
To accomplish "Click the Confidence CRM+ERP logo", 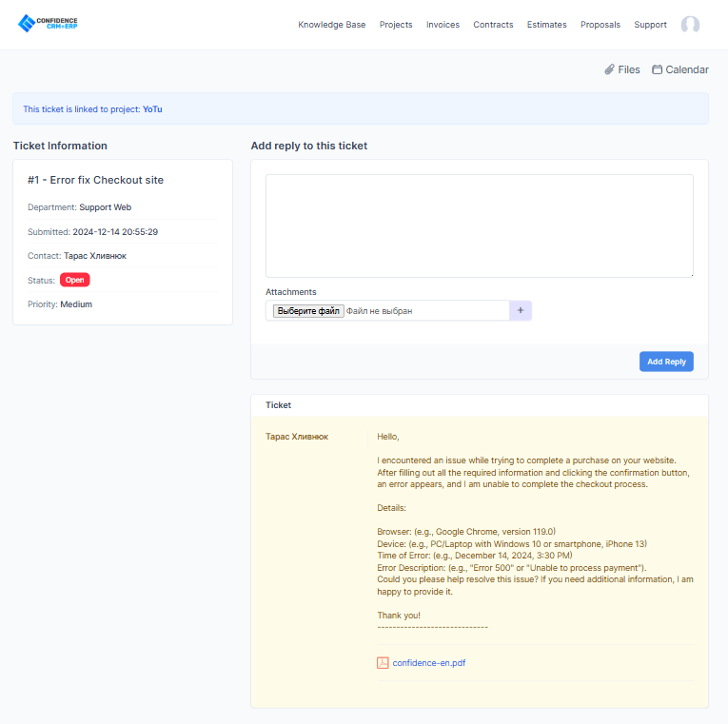I will [x=48, y=24].
